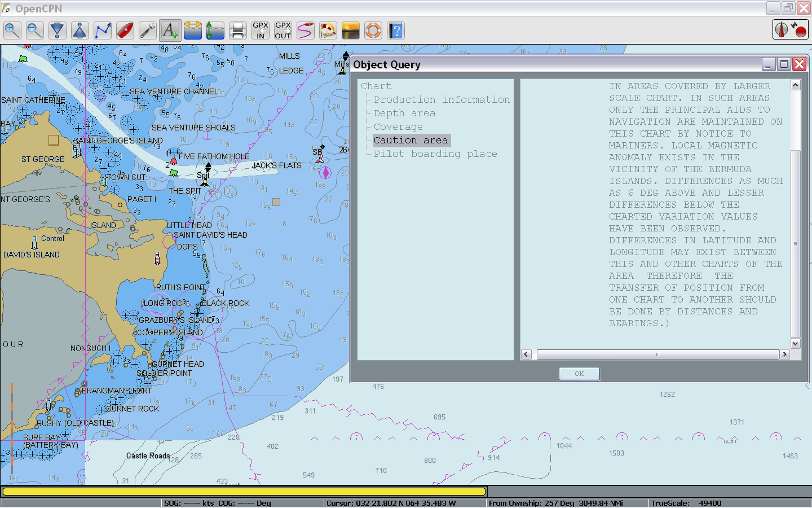
Task: Open help with the question mark book icon
Action: pos(396,30)
